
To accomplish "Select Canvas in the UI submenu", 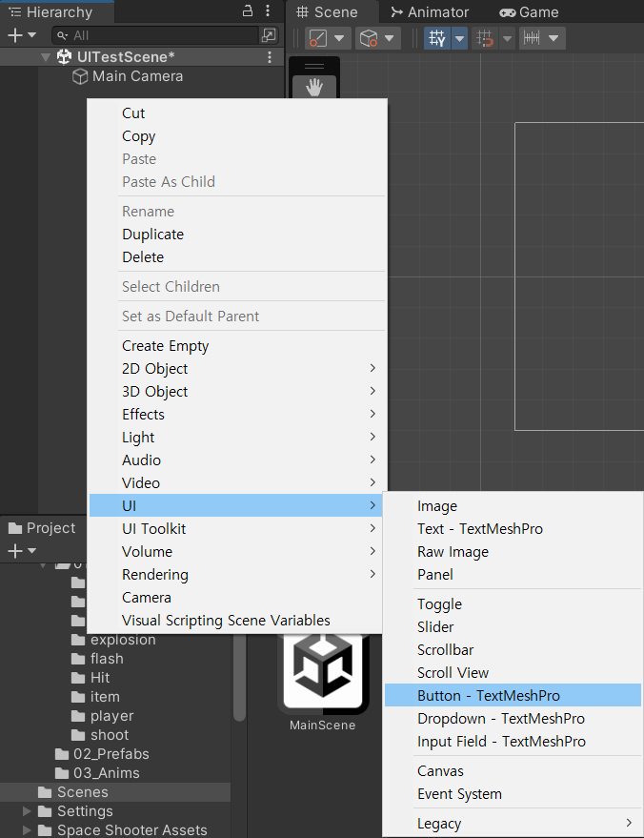I will 513,771.
